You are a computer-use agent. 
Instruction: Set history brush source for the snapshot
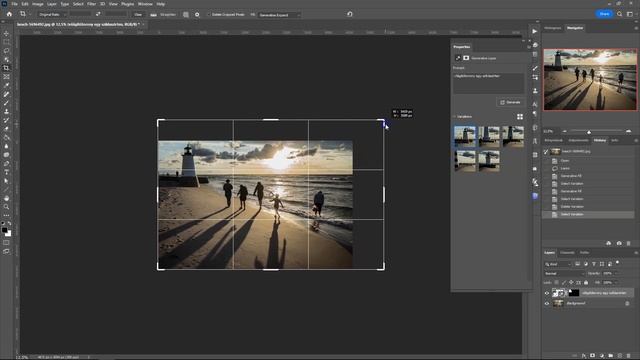pyautogui.click(x=546, y=152)
